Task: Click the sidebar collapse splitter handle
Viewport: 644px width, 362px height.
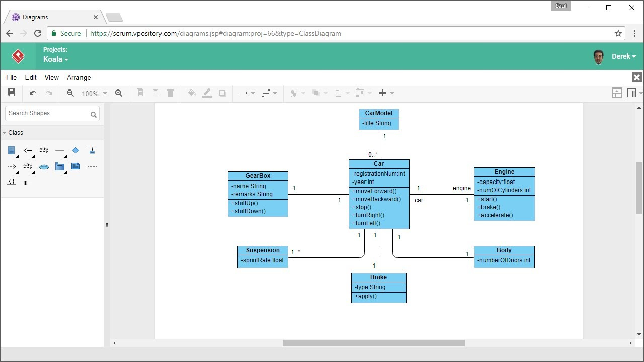Action: point(107,225)
